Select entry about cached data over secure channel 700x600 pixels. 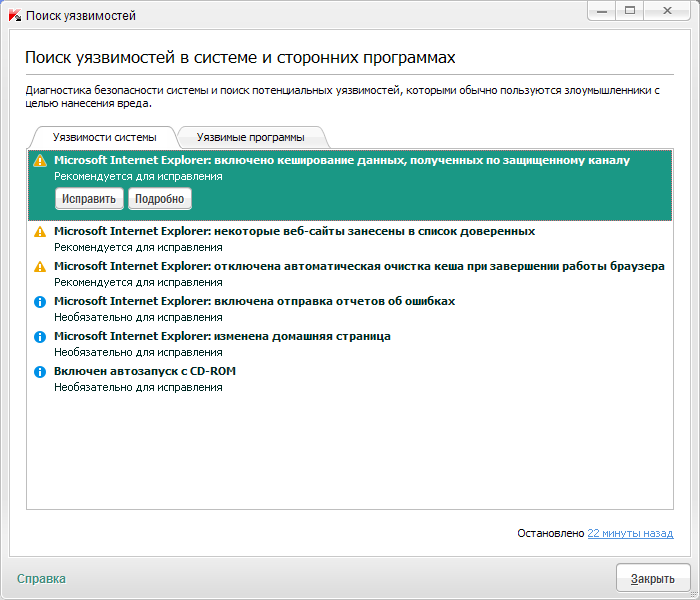[350, 185]
